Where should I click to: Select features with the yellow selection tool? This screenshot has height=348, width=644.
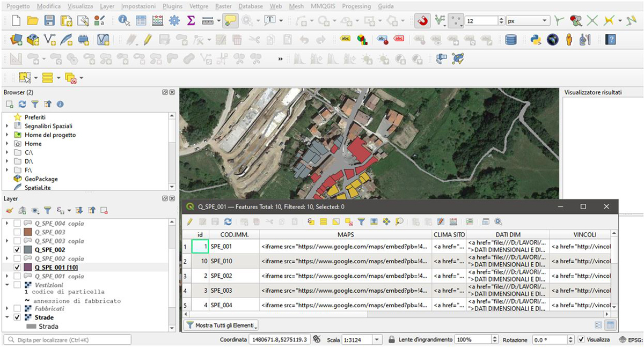point(25,78)
